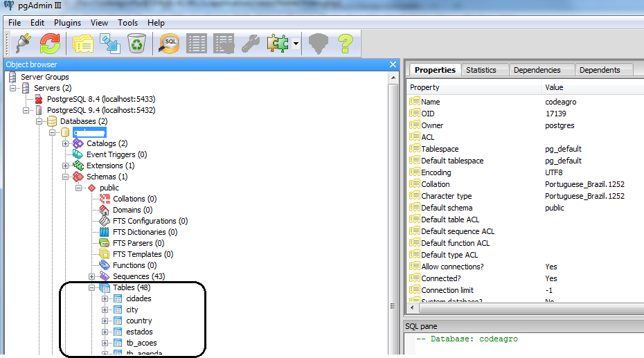Open the Edit menu
Viewport: 644px width, 358px height.
pyautogui.click(x=37, y=23)
